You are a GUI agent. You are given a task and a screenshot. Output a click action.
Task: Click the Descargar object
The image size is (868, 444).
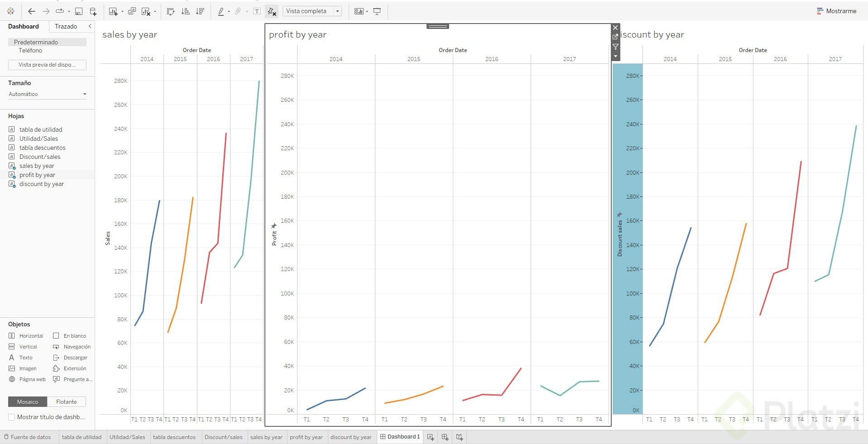(70, 358)
